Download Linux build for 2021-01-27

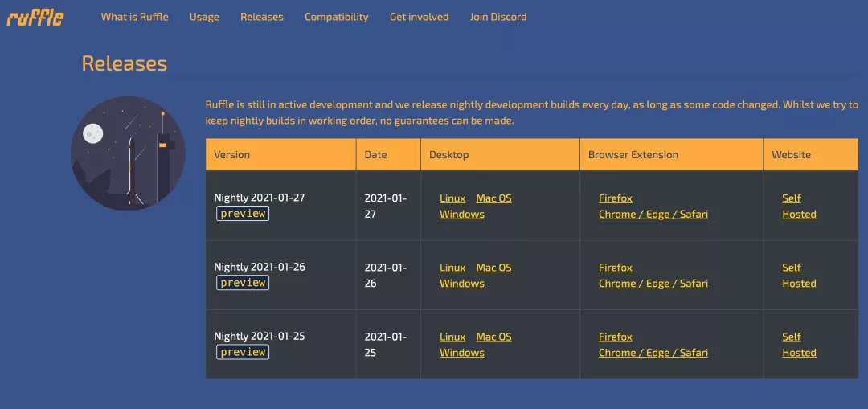[x=452, y=198]
